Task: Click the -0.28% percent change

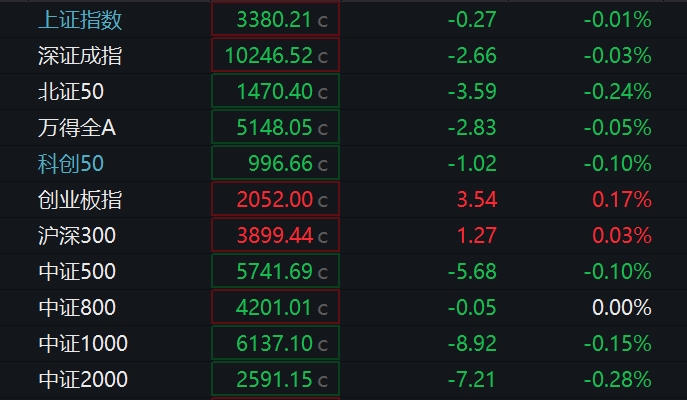Action: (617, 379)
